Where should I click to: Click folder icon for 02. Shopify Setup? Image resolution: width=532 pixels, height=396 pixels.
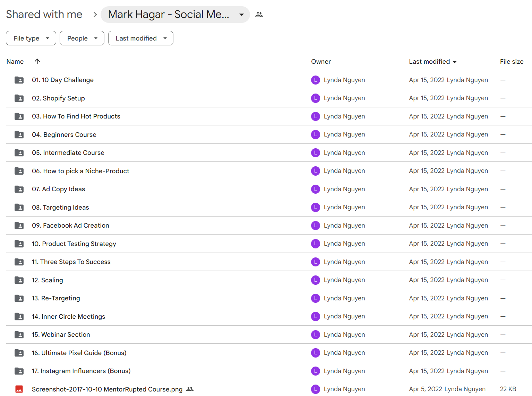click(19, 98)
